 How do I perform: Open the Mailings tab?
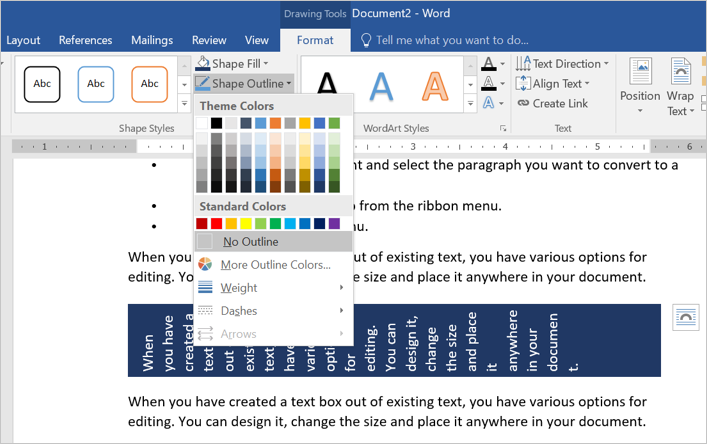tap(151, 40)
